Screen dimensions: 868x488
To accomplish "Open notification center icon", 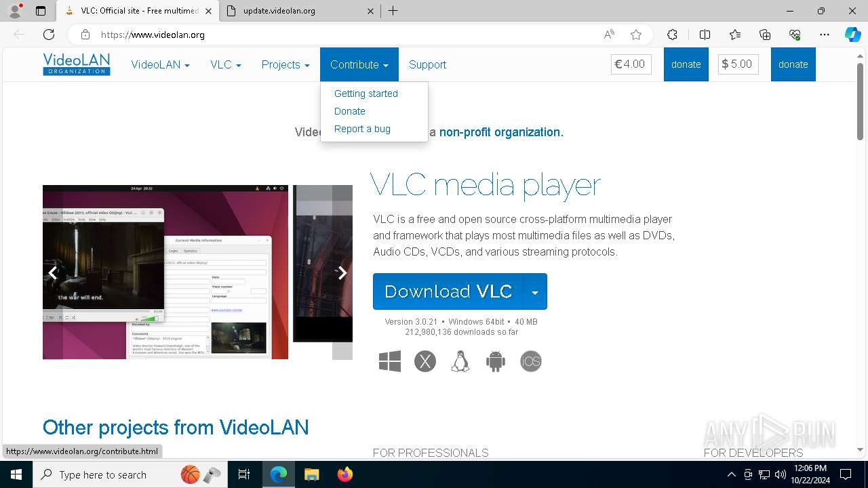I will tap(846, 474).
